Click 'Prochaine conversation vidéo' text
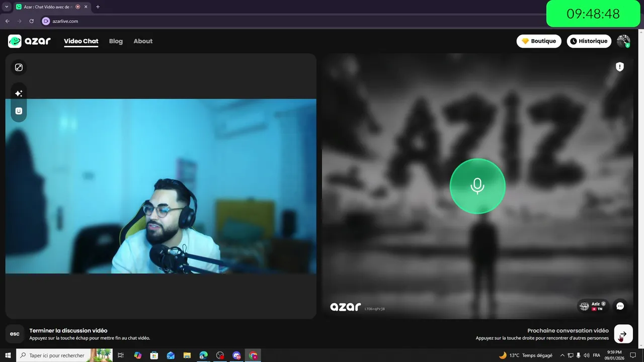The image size is (644, 362). click(568, 331)
